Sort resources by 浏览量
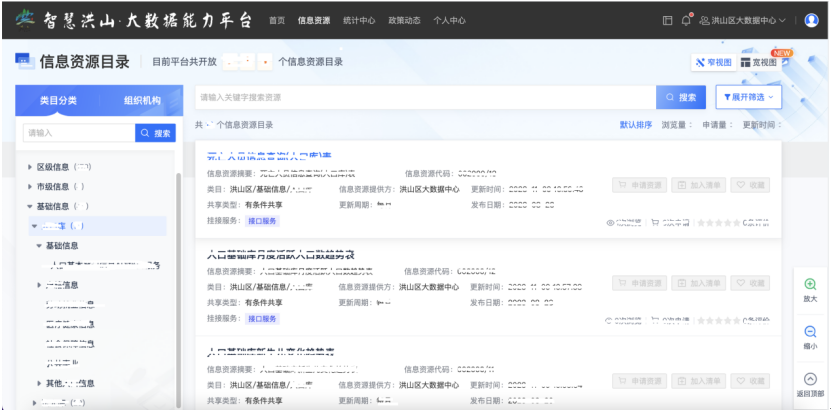The height and width of the screenshot is (415, 831). [677, 125]
